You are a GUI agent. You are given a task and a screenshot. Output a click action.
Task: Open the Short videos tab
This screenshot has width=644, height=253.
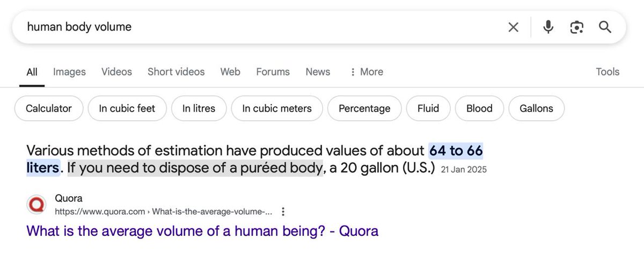pos(176,72)
